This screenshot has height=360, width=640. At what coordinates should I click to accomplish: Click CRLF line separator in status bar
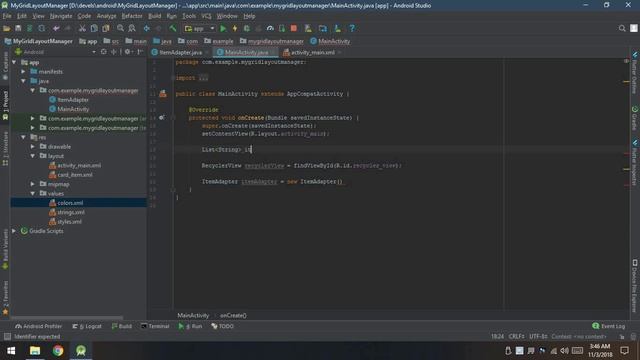point(516,337)
